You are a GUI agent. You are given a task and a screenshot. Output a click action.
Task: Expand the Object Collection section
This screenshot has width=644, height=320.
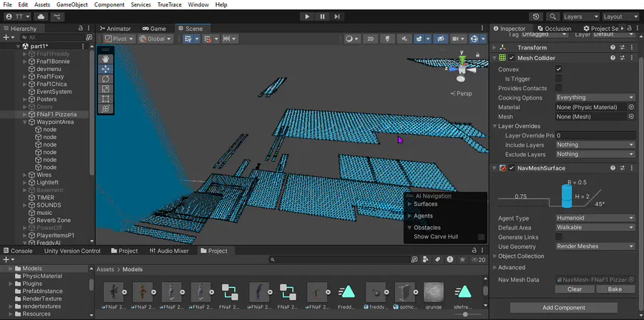(x=495, y=256)
